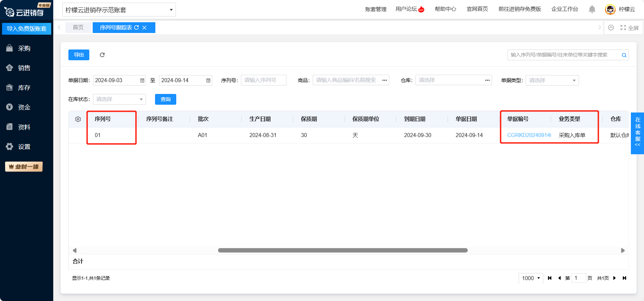
Task: Collapse the top bar with up-circle icon
Action: 611,28
